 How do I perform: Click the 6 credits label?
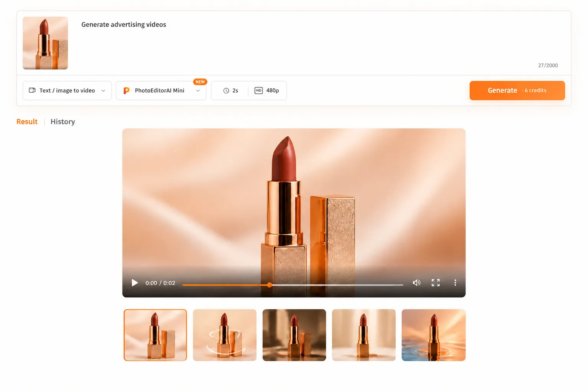[535, 90]
